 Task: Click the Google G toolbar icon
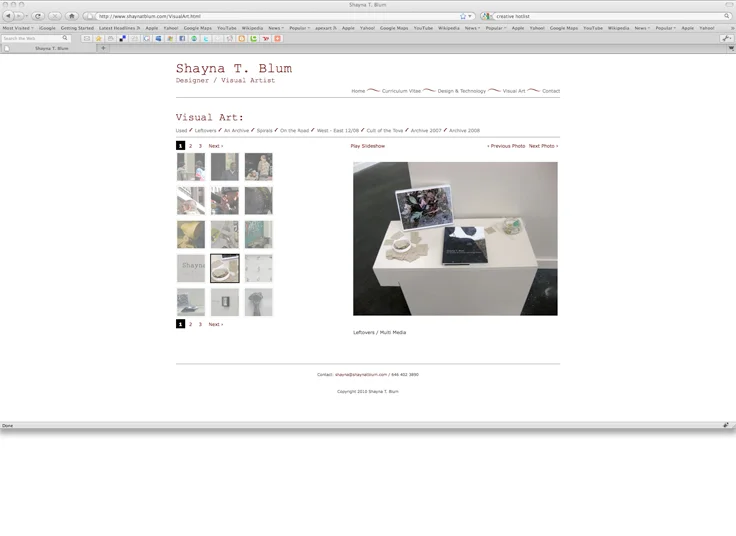(x=146, y=38)
